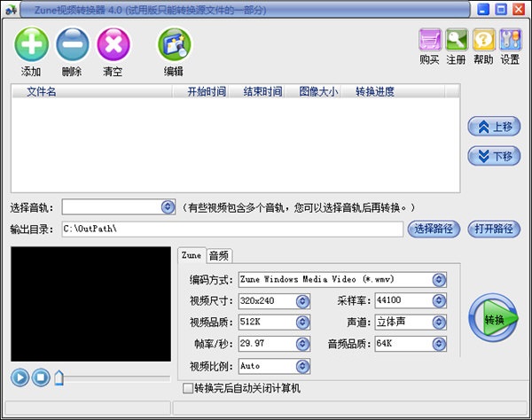The image size is (532, 420).
Task: Open the 选择音轨 audio track dropdown
Action: (x=168, y=206)
